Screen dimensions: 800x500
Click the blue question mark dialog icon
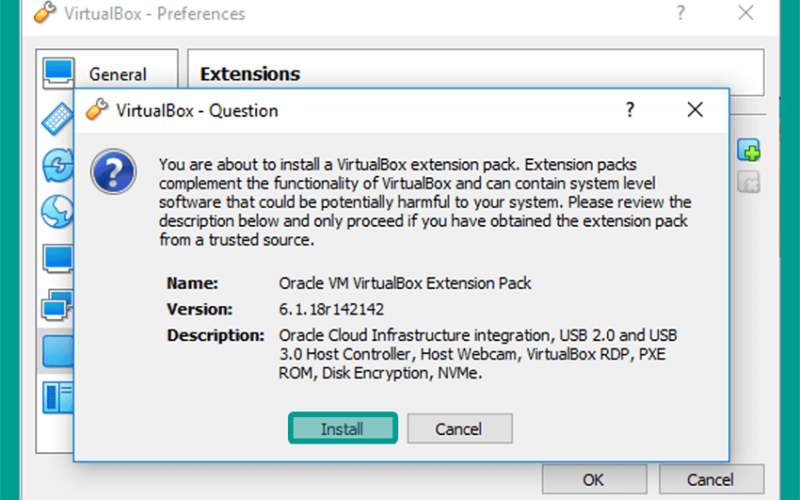point(113,171)
